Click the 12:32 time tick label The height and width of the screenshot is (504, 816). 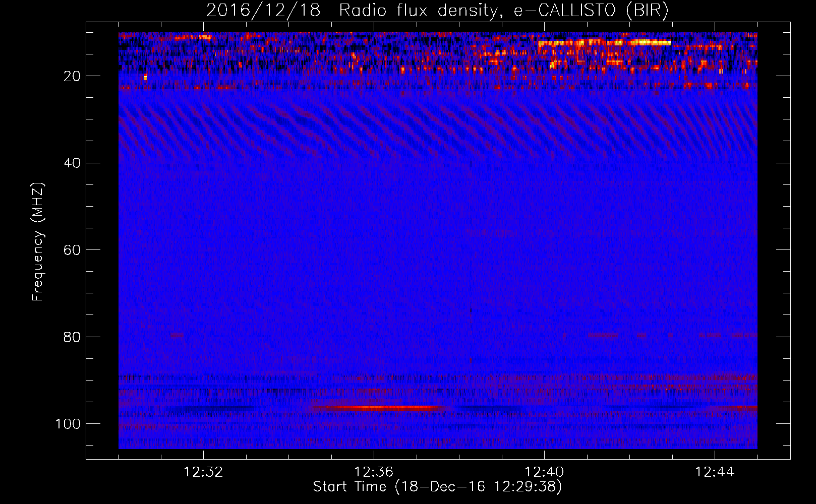(203, 472)
